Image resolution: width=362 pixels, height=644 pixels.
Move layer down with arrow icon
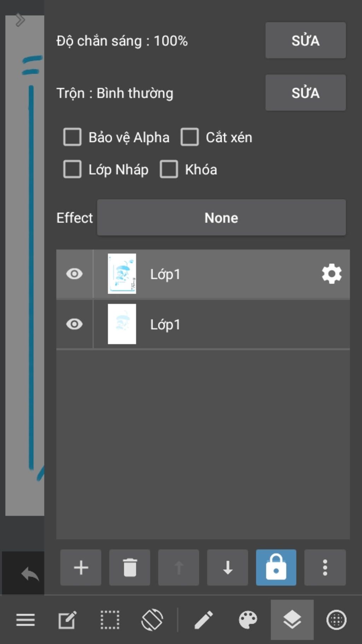(227, 567)
